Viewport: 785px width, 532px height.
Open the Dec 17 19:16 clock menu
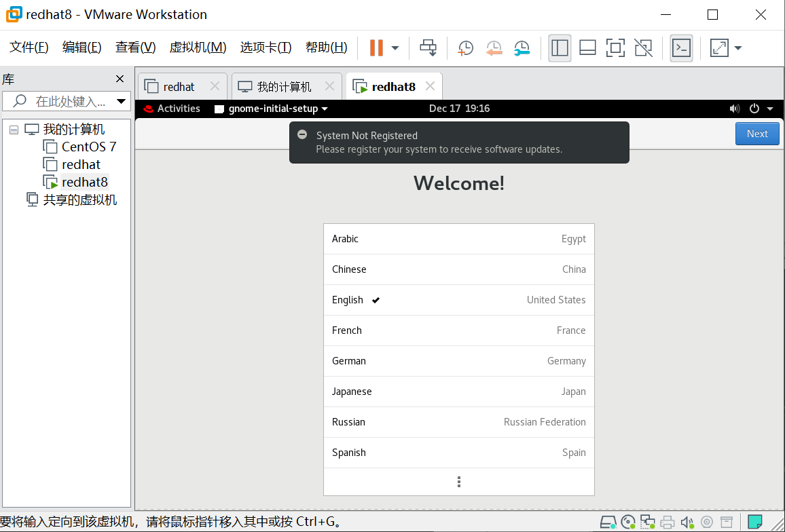(x=459, y=109)
